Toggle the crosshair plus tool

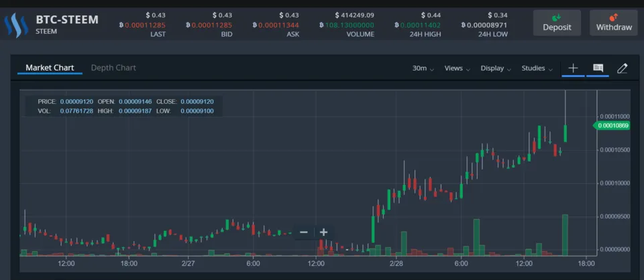pyautogui.click(x=573, y=68)
